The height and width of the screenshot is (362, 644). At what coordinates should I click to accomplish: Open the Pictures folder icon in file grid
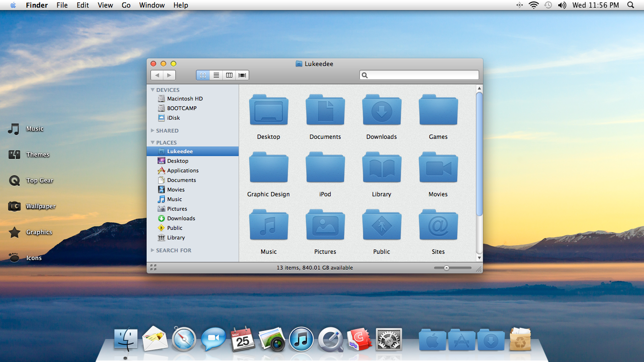[x=325, y=225]
